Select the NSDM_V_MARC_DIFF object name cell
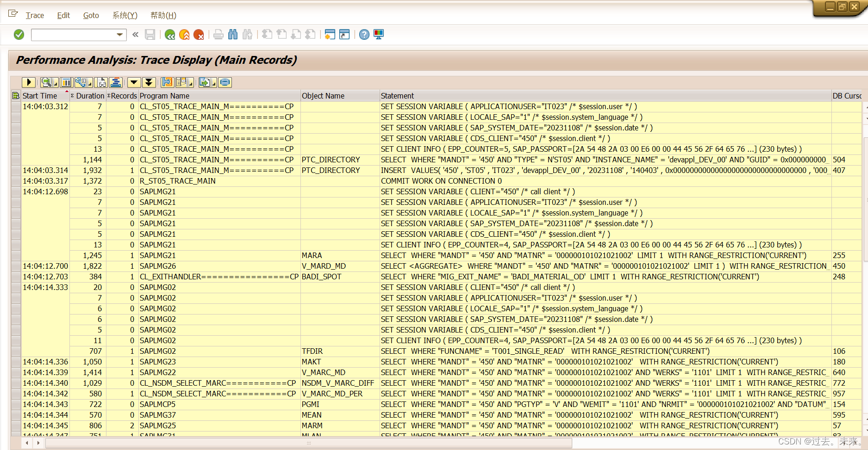 (x=340, y=383)
